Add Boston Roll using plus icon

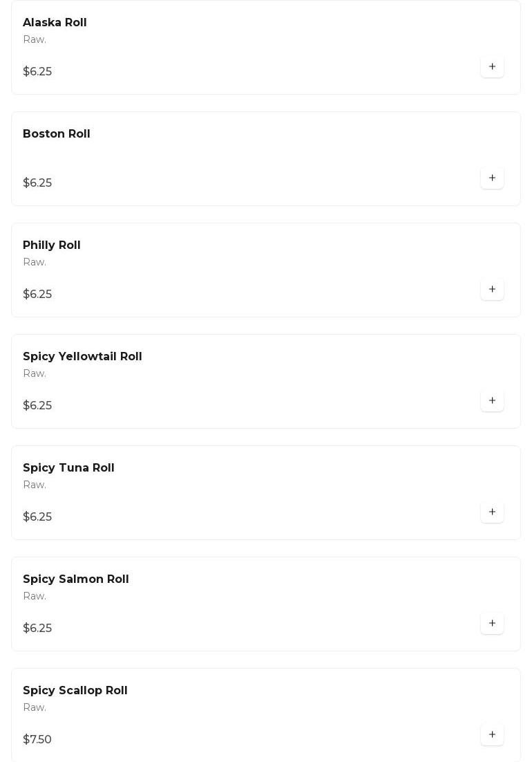[x=492, y=178]
